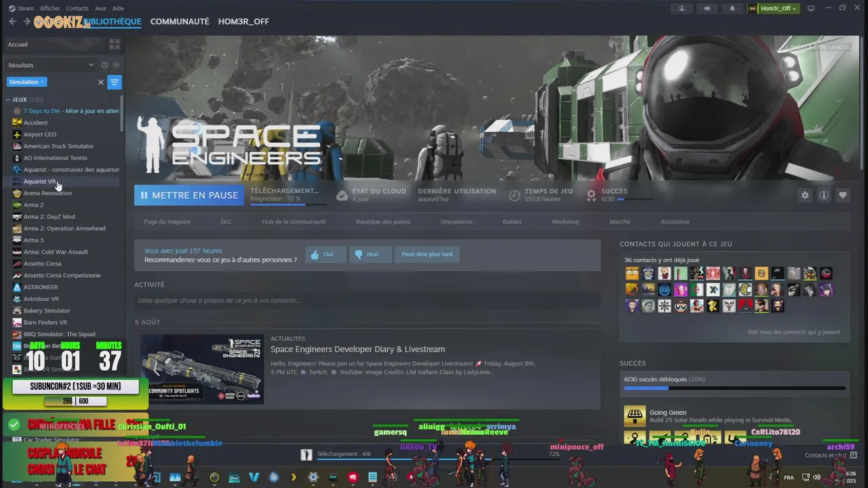Open the notifications bell
Viewport: 868px width, 488px height.
click(732, 8)
